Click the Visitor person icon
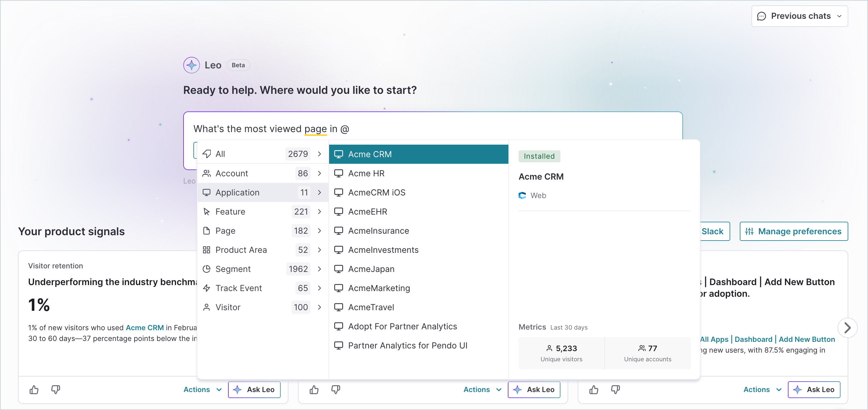The image size is (868, 410). click(207, 307)
